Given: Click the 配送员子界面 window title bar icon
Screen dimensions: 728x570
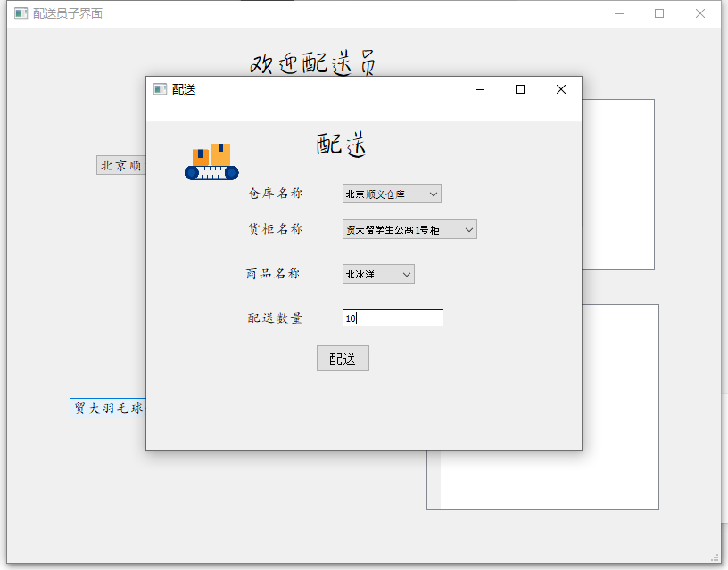Looking at the screenshot, I should (x=21, y=13).
